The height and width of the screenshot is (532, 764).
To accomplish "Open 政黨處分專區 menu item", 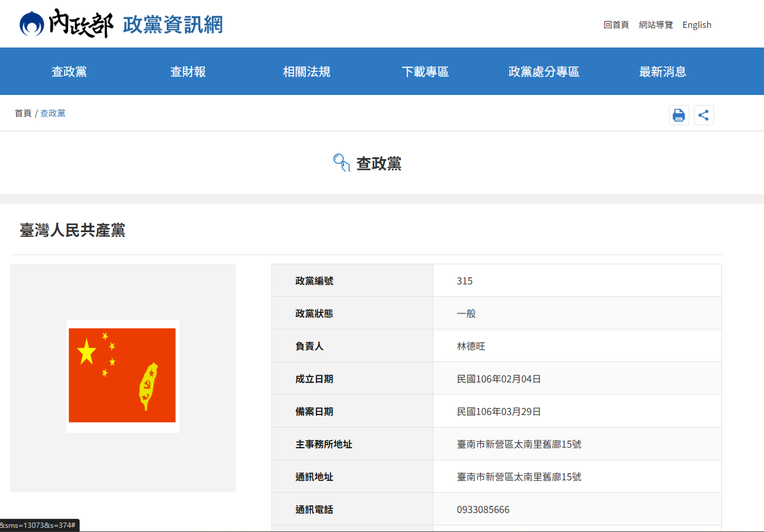I will [544, 72].
